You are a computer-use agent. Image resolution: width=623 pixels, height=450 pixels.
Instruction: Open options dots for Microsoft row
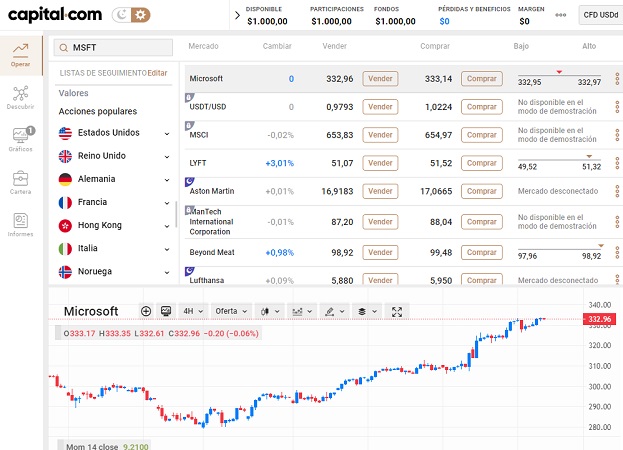(x=617, y=79)
